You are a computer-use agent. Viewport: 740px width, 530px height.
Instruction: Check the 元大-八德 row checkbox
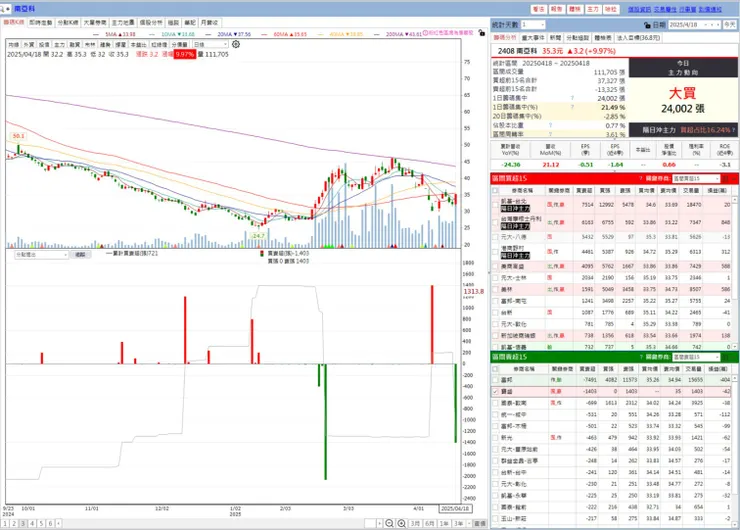click(495, 237)
